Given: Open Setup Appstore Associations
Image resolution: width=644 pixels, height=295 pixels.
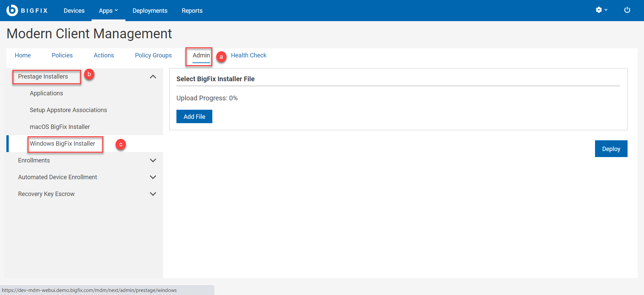Looking at the screenshot, I should click(x=68, y=110).
